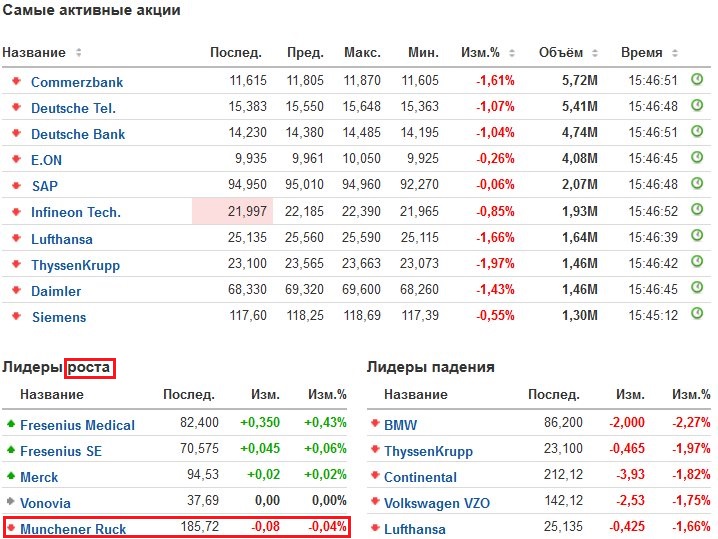Click gray neutral arrow beside Vonovia
Image resolution: width=718 pixels, height=539 pixels.
(x=11, y=502)
